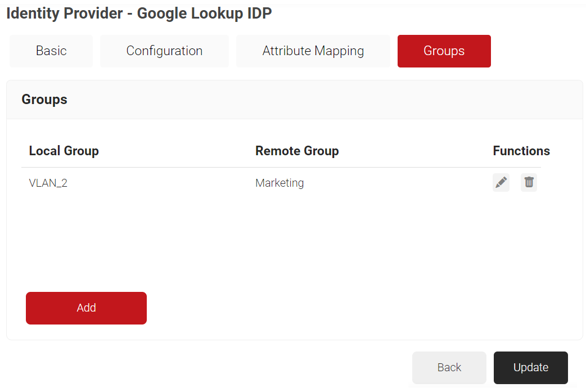Switch to the Basic tab

[x=51, y=51]
